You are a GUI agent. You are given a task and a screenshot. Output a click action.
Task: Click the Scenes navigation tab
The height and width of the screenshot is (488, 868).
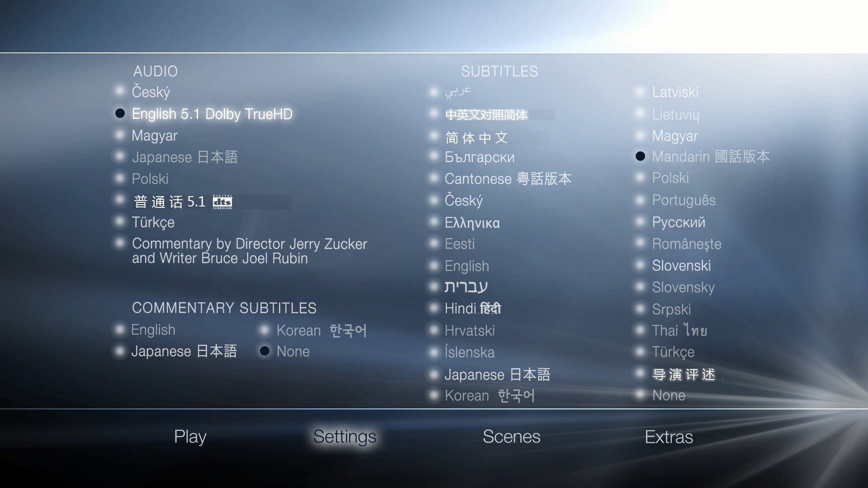(511, 436)
